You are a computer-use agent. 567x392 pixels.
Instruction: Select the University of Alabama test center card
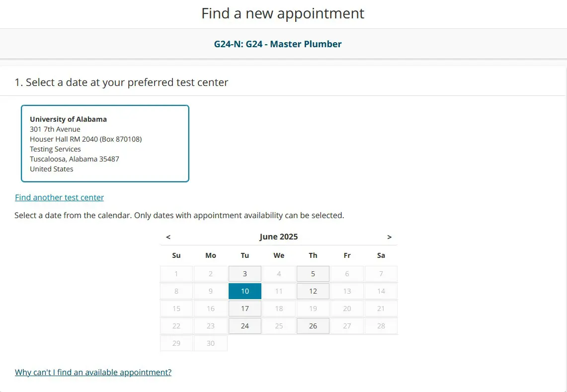(x=105, y=143)
